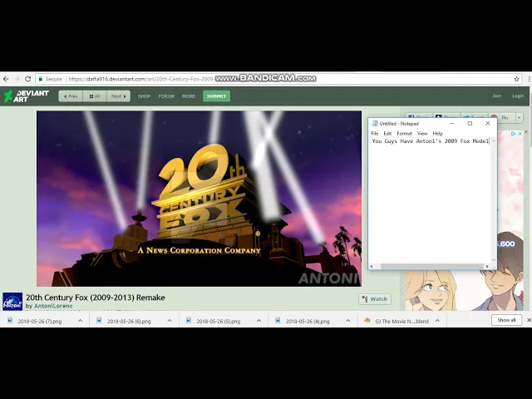Close the ad with the X icon
Screen dimensions: 532x399
point(520,134)
